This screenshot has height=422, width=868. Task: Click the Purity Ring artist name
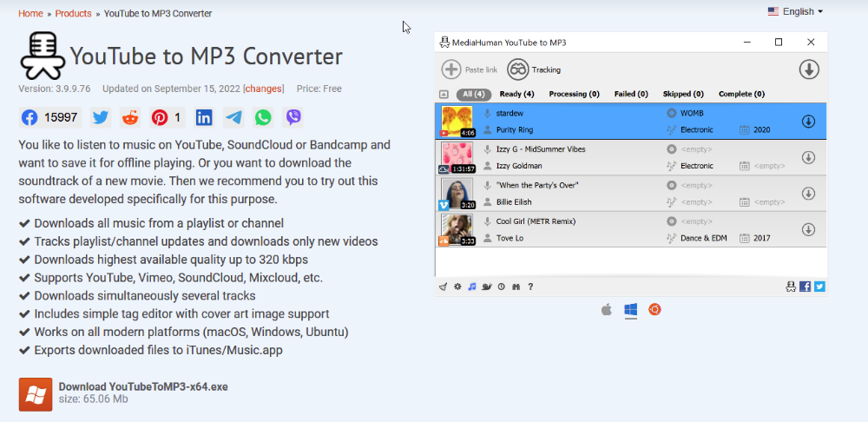coord(515,130)
